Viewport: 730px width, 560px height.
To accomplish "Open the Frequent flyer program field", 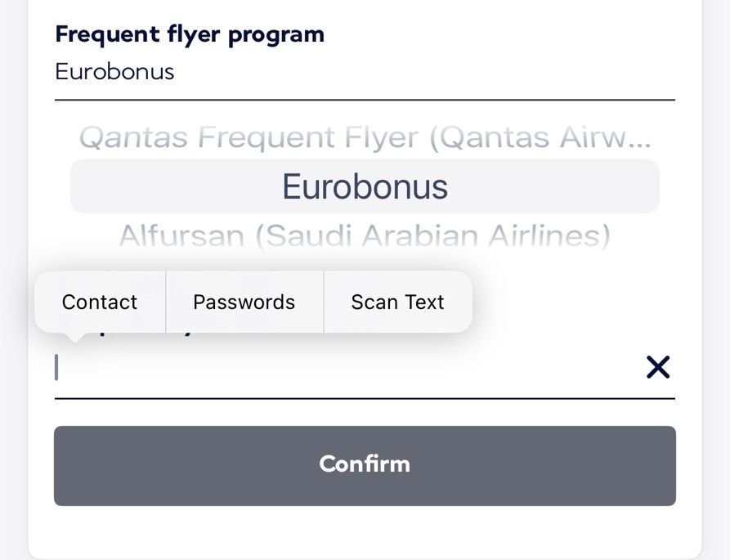I will (365, 71).
